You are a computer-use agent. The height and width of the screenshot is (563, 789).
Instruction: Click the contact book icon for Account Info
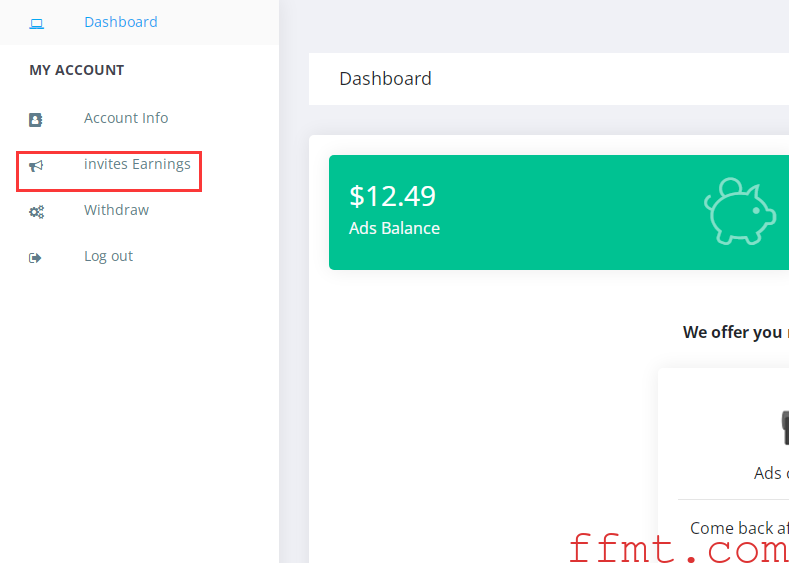[x=36, y=120]
